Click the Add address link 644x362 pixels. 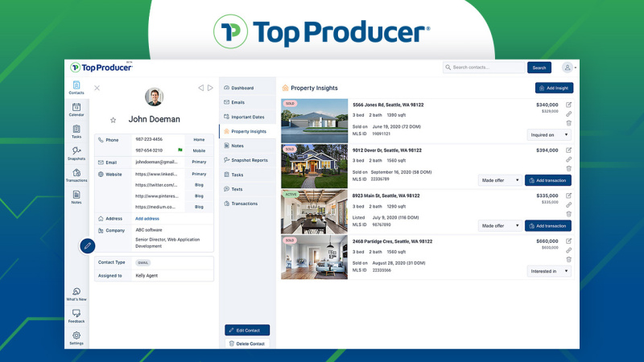pyautogui.click(x=147, y=219)
